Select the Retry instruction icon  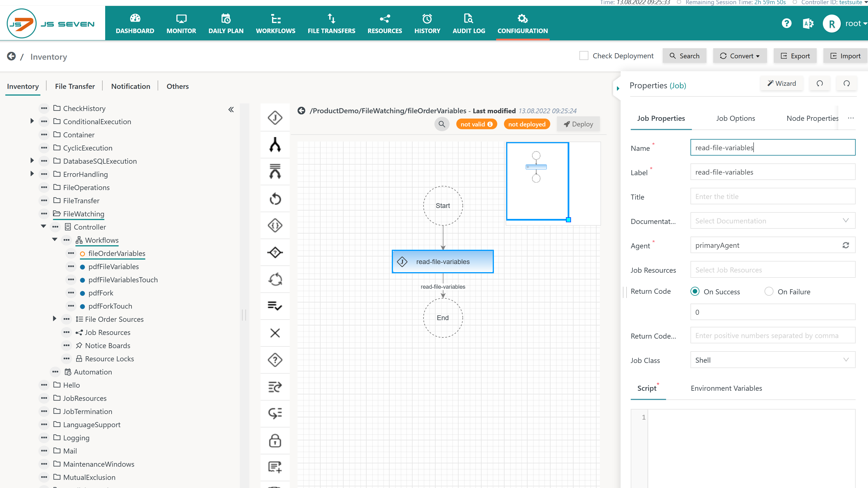275,198
